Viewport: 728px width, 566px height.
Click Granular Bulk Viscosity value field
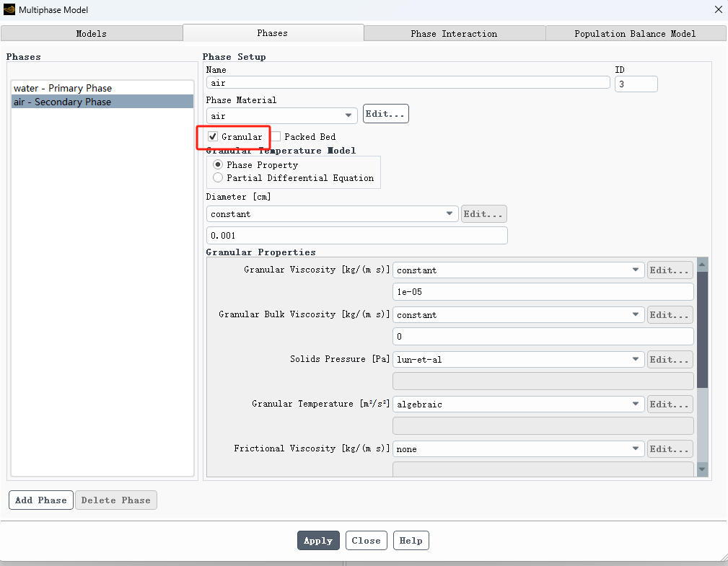[x=543, y=336]
